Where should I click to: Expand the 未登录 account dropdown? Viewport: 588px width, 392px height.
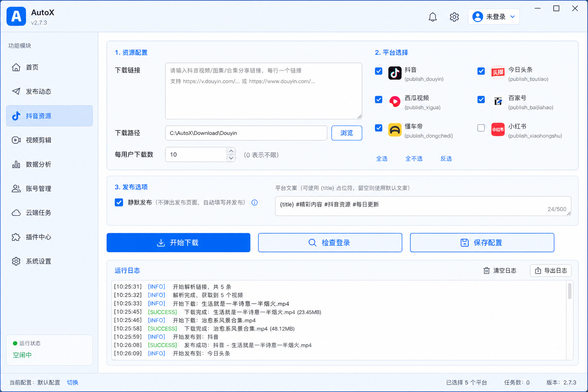click(494, 17)
